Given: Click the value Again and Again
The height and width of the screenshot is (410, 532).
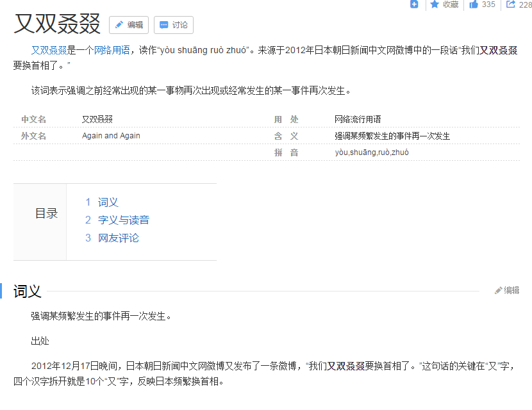Looking at the screenshot, I should click(x=111, y=136).
